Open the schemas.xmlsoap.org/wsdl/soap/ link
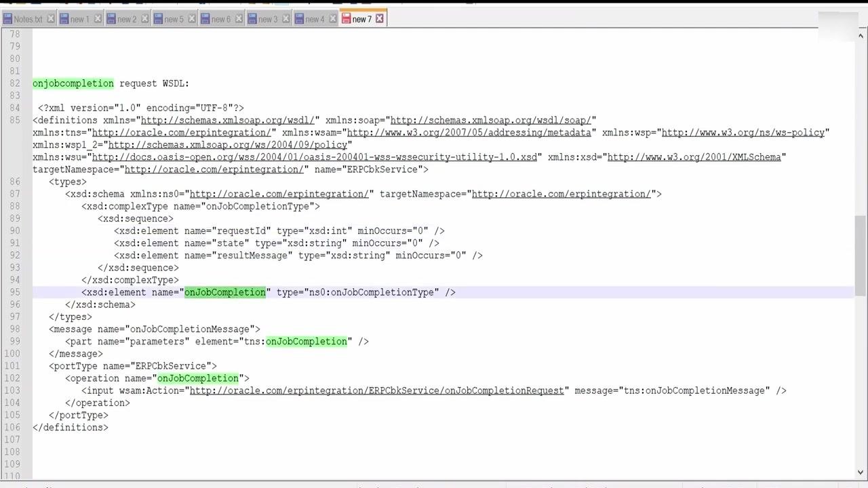Image resolution: width=868 pixels, height=488 pixels. click(x=490, y=120)
